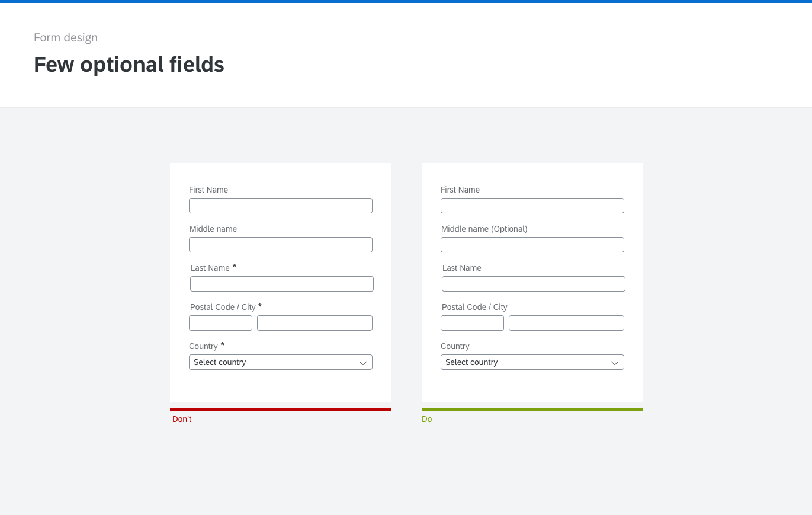This screenshot has width=812, height=515.
Task: Click the red indicator bar below the Don't form
Action: tap(280, 409)
